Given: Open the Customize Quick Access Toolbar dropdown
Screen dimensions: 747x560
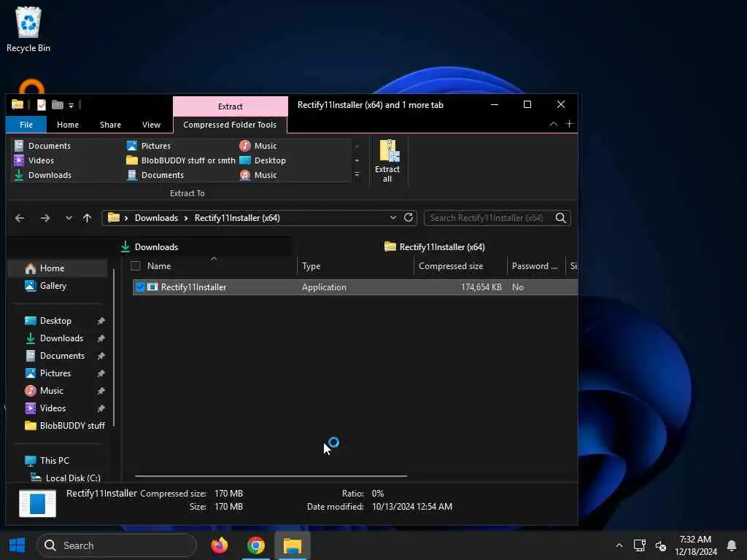Looking at the screenshot, I should pos(71,105).
